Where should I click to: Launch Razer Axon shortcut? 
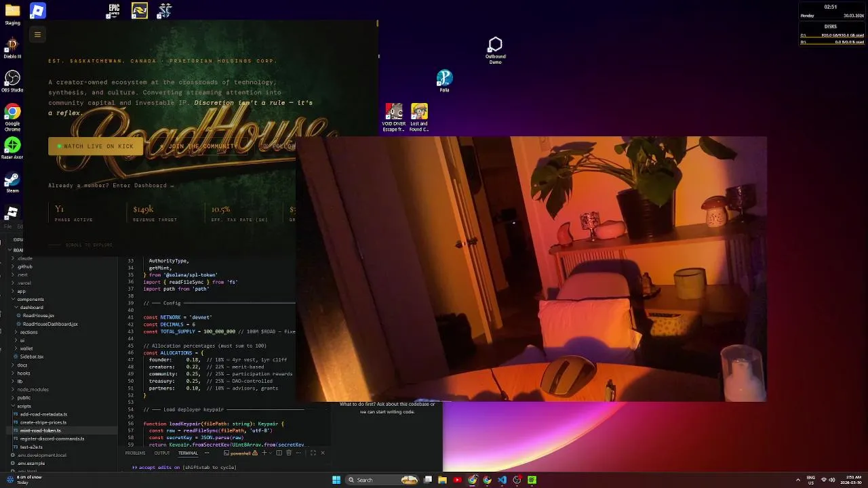(12, 148)
